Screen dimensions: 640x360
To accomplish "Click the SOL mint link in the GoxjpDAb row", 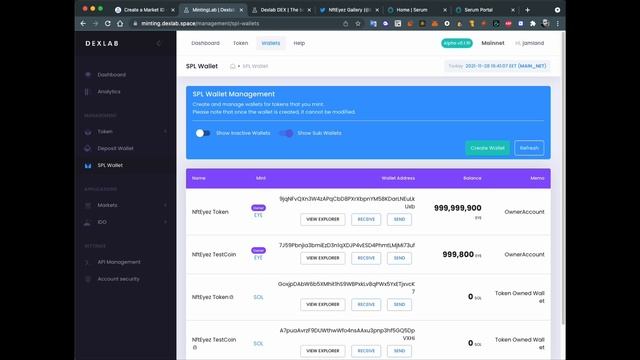I will coord(258,297).
